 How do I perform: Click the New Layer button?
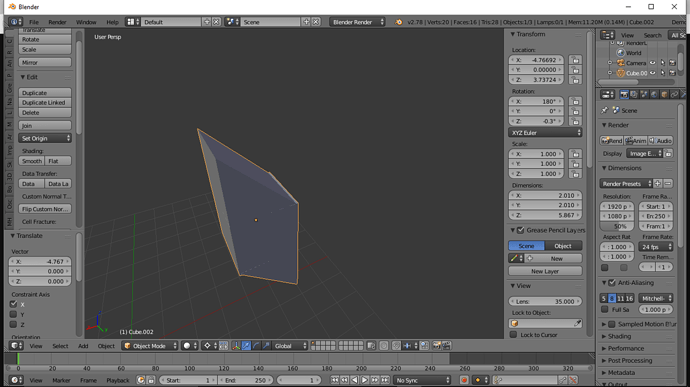point(545,271)
